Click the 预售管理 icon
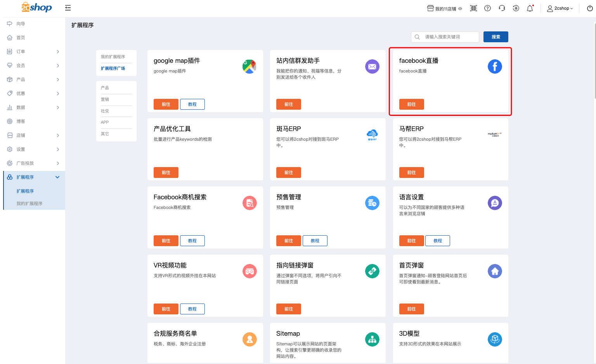Screen dimensions: 596x364 tap(372, 203)
